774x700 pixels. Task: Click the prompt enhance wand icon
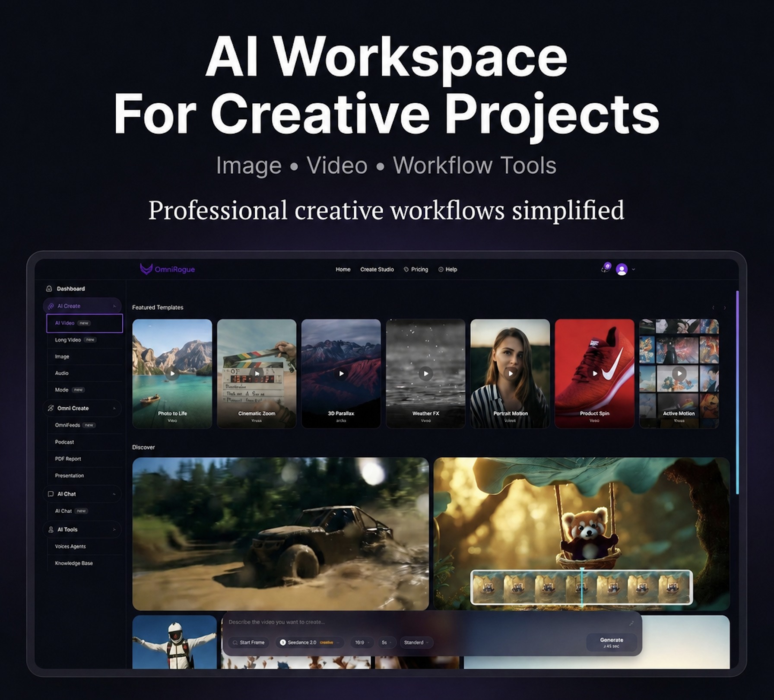[x=631, y=623]
